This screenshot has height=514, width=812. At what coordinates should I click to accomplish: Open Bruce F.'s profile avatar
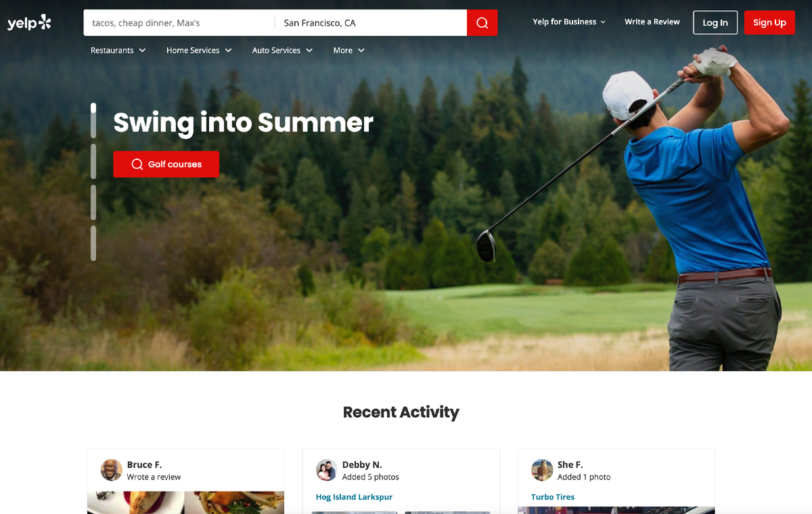pos(112,470)
